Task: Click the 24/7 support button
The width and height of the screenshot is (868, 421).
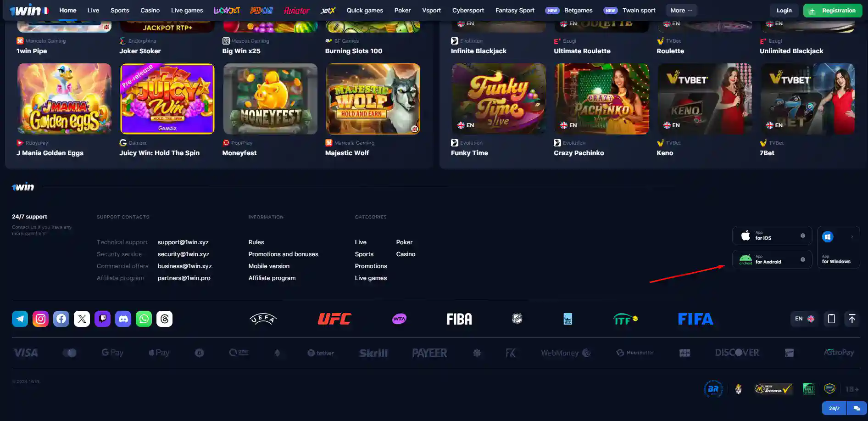Action: 834,408
